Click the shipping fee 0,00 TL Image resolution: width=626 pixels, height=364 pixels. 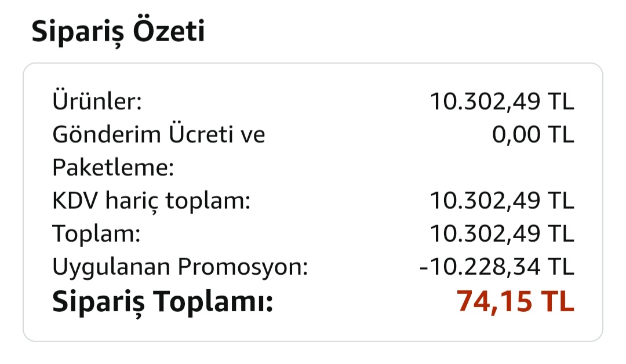(533, 134)
